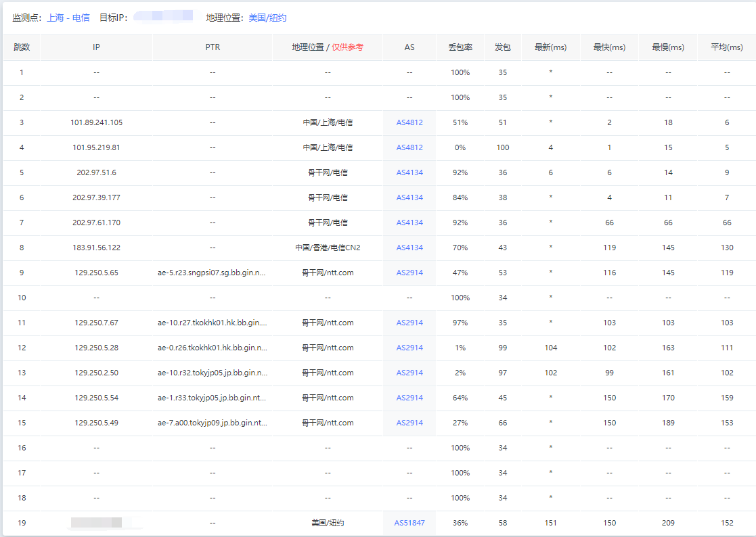Click the blurred IP cell in hop 19
This screenshot has height=537, width=756.
click(x=96, y=523)
